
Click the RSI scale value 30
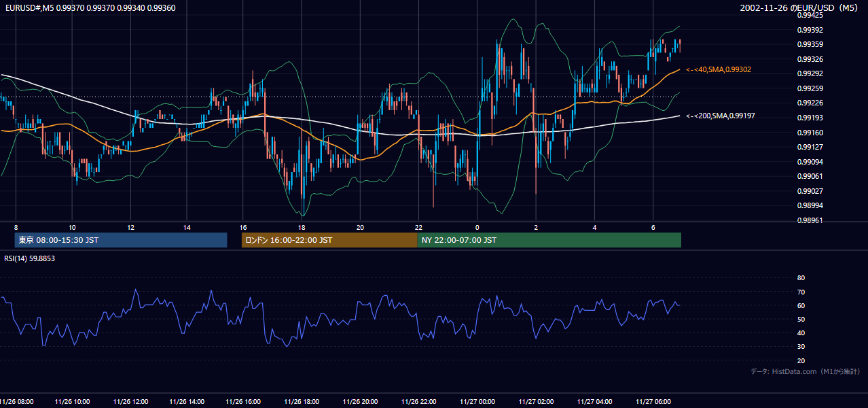point(801,346)
